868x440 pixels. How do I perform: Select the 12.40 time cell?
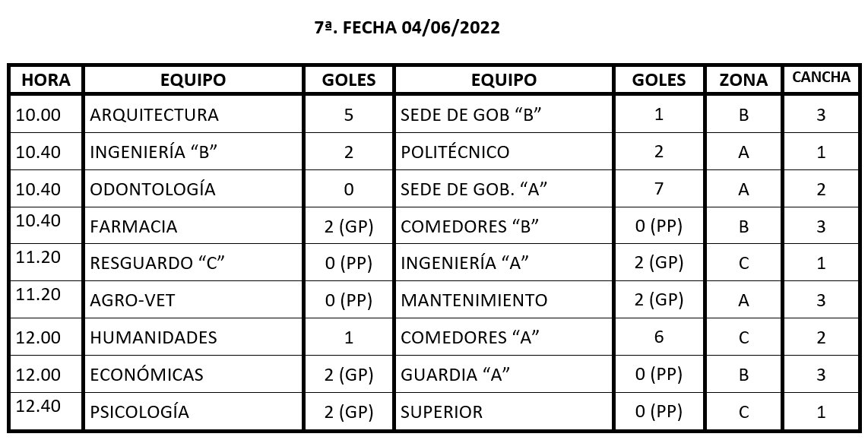pos(46,411)
